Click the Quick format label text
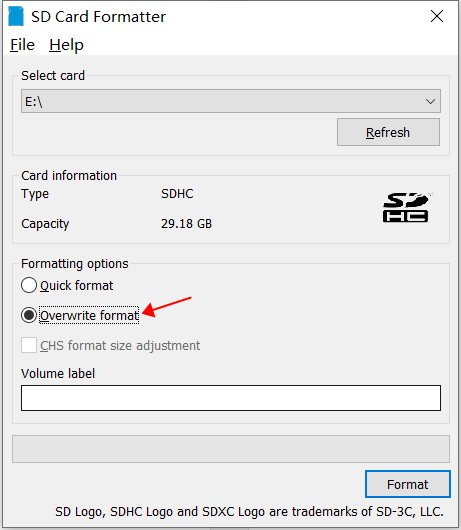Image resolution: width=461 pixels, height=530 pixels. click(76, 286)
